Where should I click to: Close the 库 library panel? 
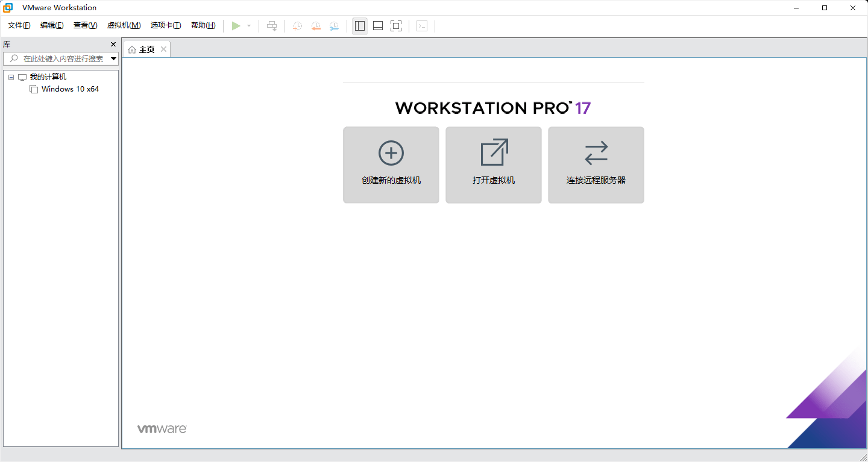pyautogui.click(x=113, y=45)
